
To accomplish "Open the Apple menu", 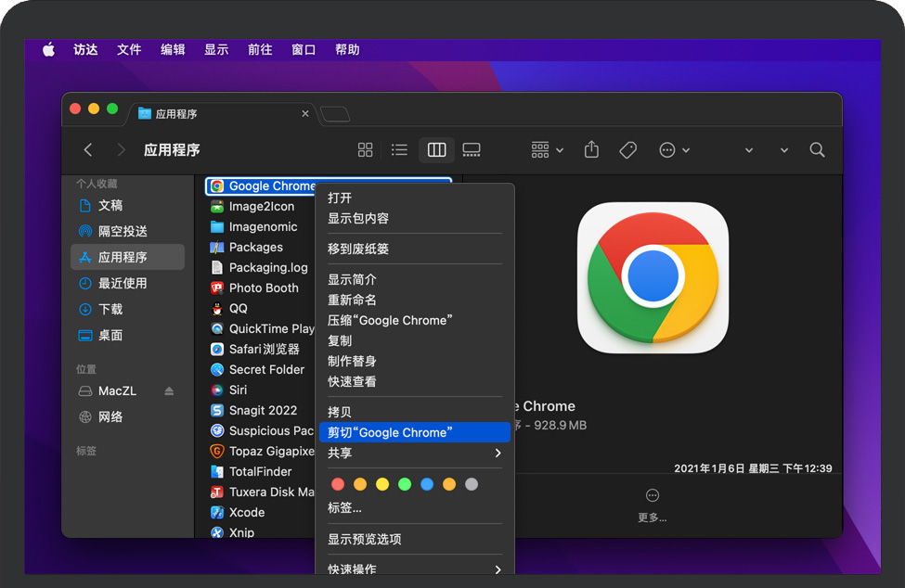I will point(48,50).
